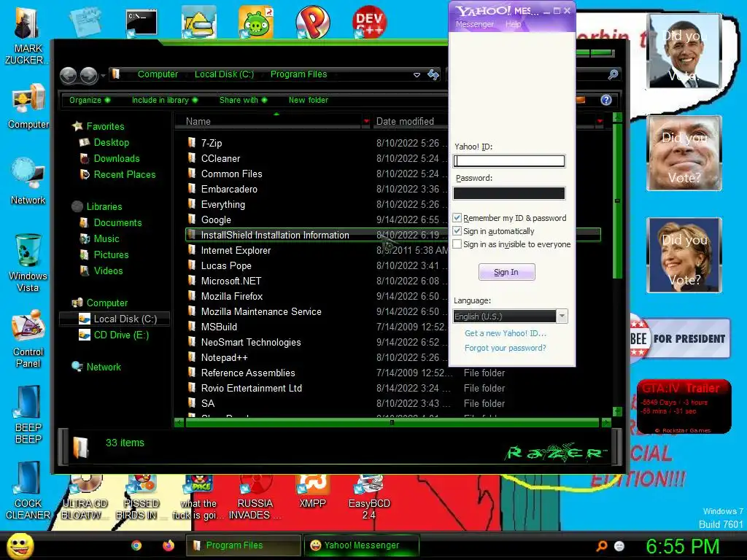The height and width of the screenshot is (560, 747).
Task: Select Downloads in Favorites
Action: [x=117, y=158]
